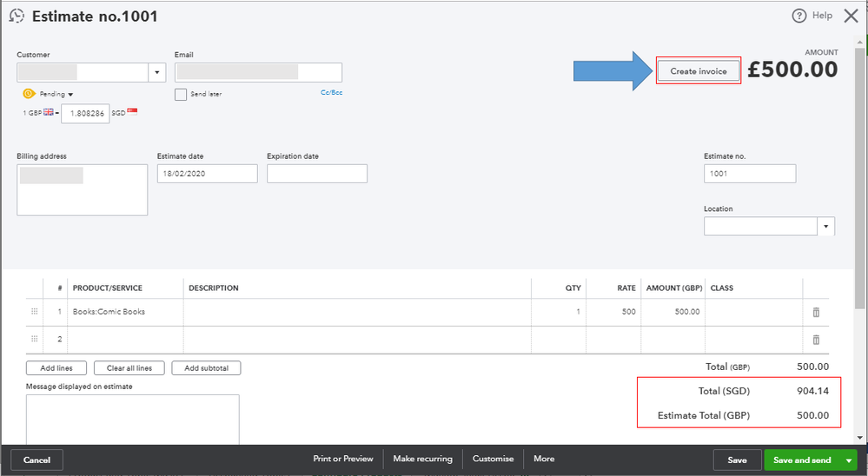
Task: Click the DESCRIPTION column header
Action: pyautogui.click(x=214, y=288)
